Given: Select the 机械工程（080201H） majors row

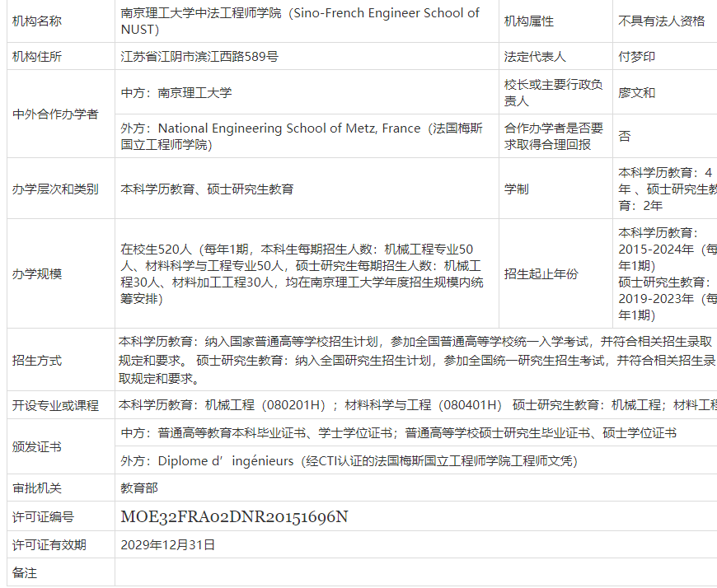Looking at the screenshot, I should [x=418, y=405].
